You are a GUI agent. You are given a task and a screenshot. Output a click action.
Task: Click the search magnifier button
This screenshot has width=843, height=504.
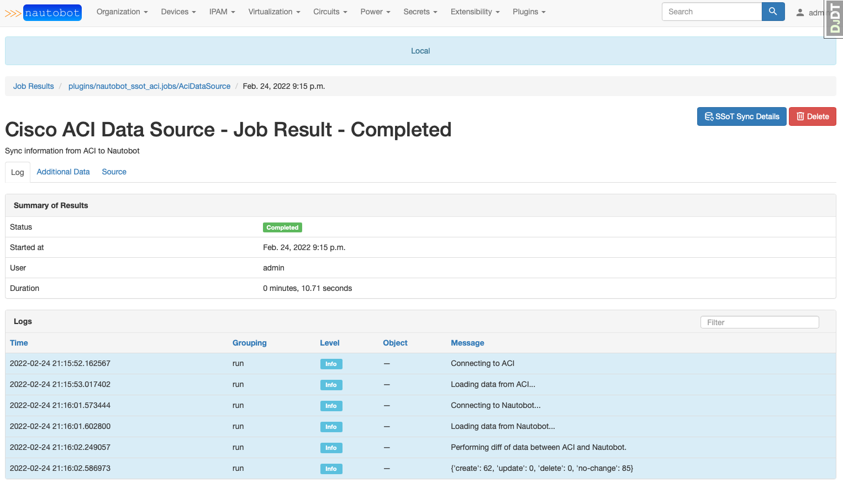[773, 12]
